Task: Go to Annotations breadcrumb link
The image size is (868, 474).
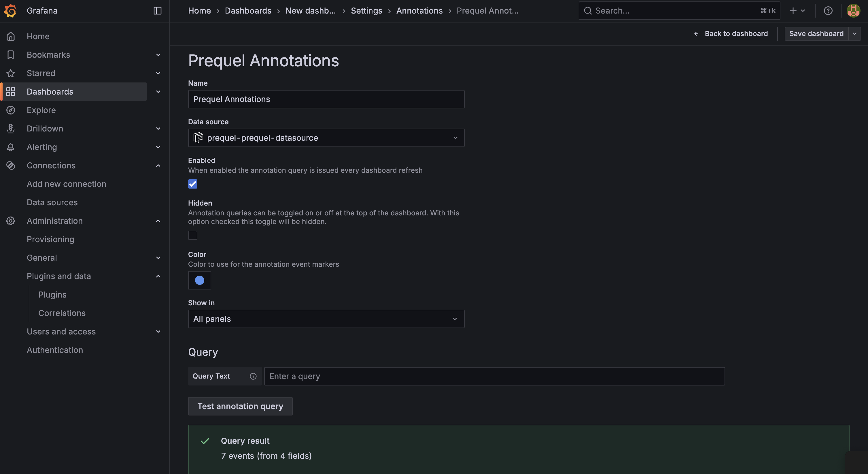Action: [x=419, y=11]
